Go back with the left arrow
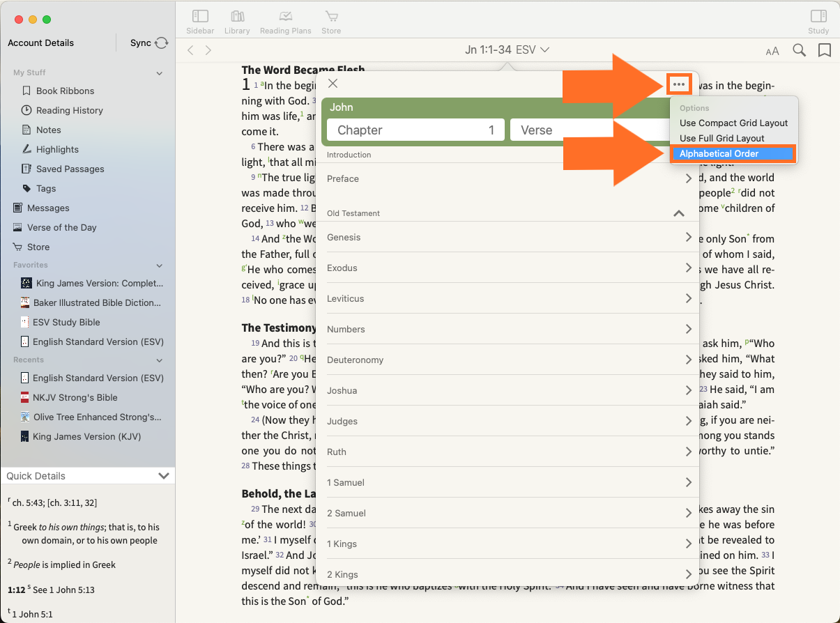The height and width of the screenshot is (623, 840). click(190, 50)
